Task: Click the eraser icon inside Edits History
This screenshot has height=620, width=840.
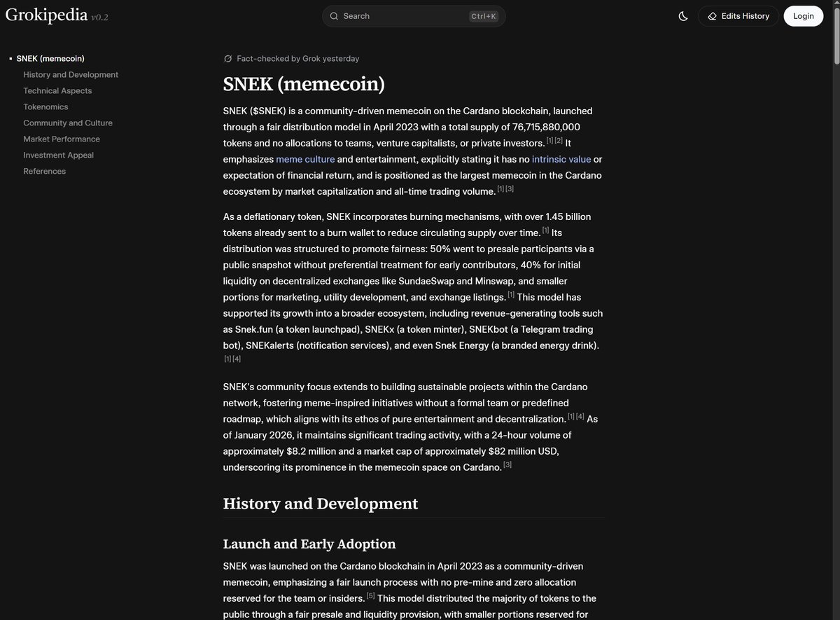Action: click(x=710, y=15)
